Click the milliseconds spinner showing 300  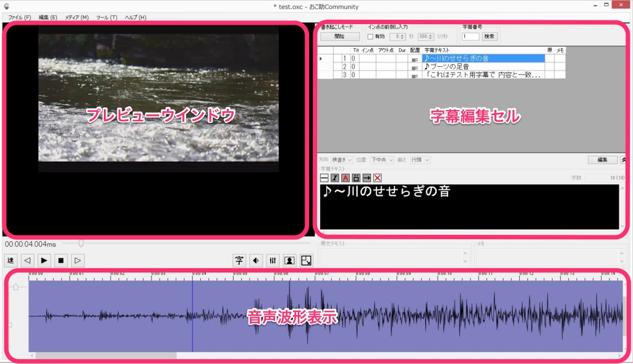click(x=425, y=36)
